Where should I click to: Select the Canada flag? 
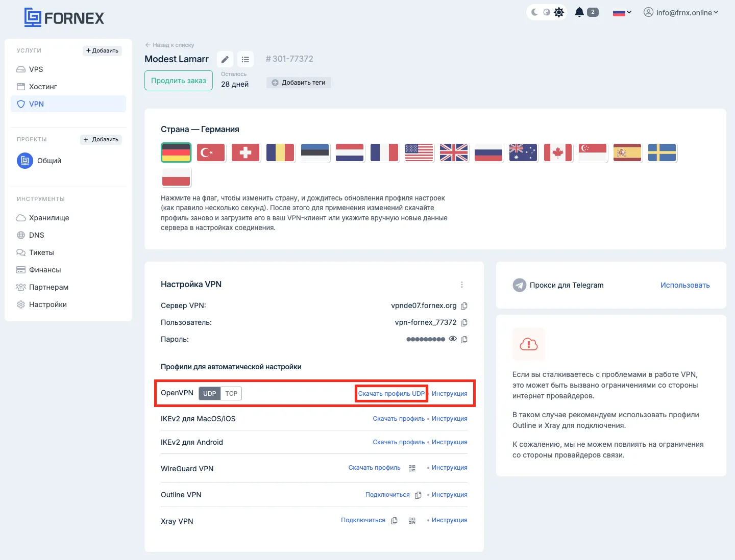click(558, 152)
